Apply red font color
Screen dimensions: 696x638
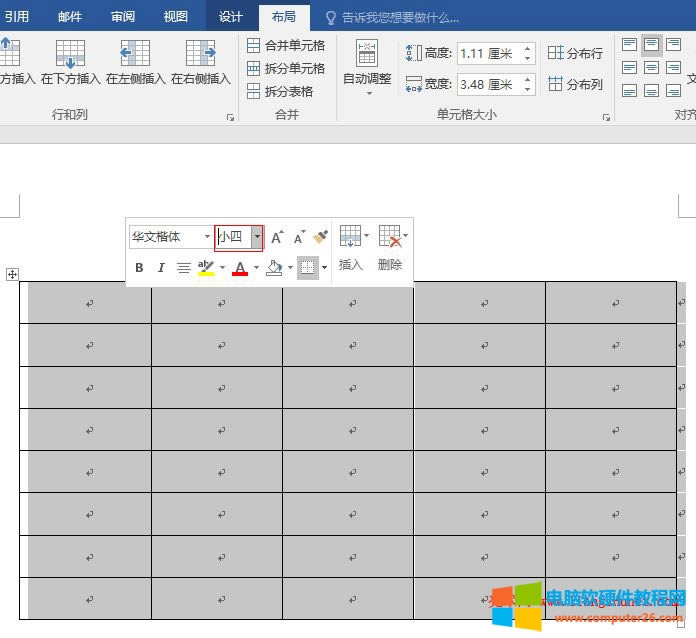(x=240, y=268)
